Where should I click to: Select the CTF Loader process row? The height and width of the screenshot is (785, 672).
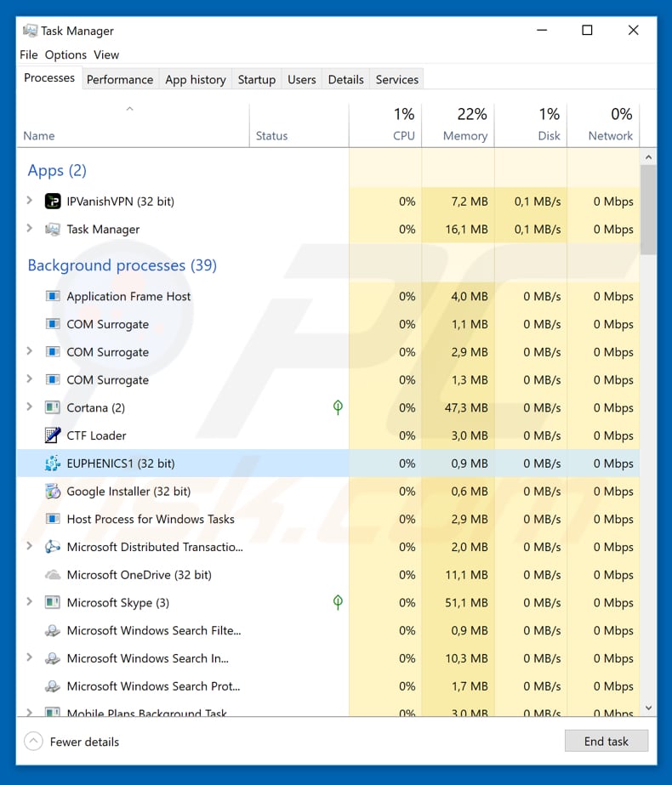pos(328,435)
